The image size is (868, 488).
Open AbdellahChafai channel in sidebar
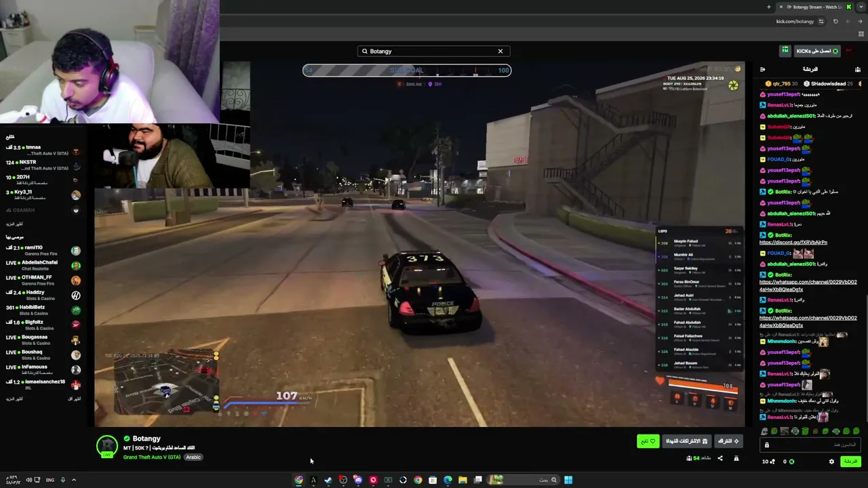pos(42,266)
